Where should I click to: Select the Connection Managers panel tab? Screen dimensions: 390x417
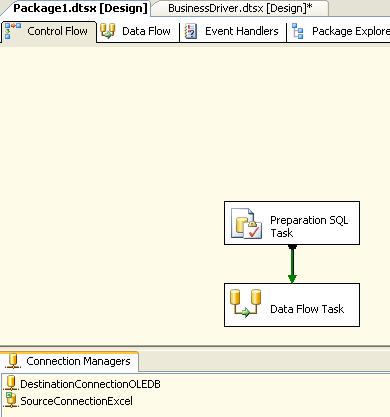coord(69,361)
